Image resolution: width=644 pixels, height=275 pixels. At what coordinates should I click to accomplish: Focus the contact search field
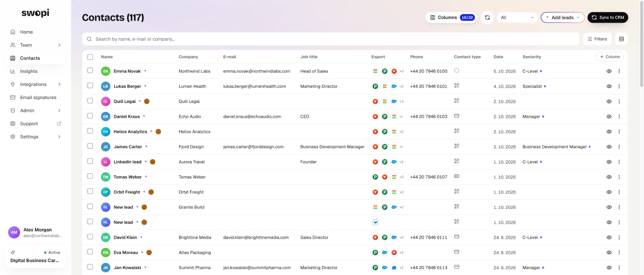(x=331, y=39)
